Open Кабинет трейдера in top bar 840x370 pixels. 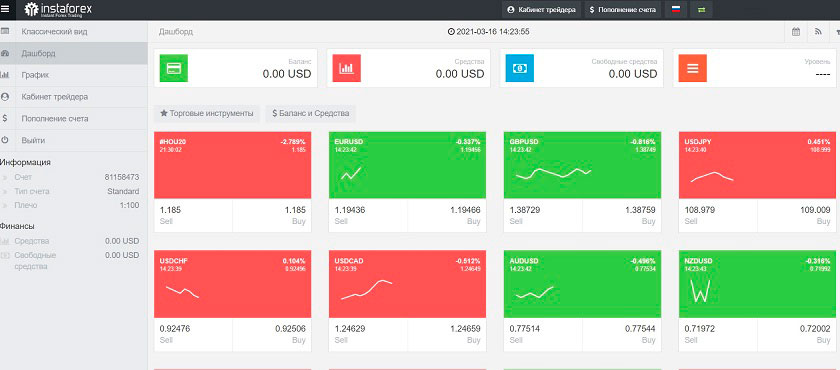pyautogui.click(x=541, y=10)
